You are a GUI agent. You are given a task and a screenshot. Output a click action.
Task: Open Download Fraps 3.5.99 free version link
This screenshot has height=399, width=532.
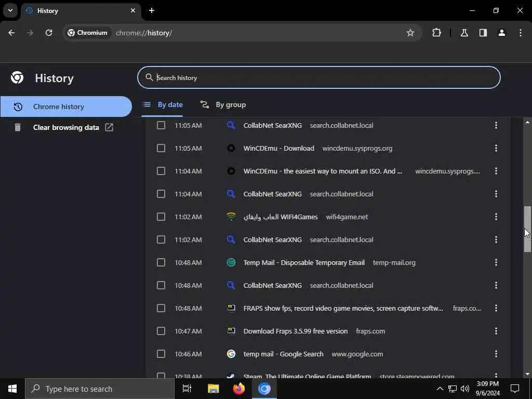[x=296, y=331]
